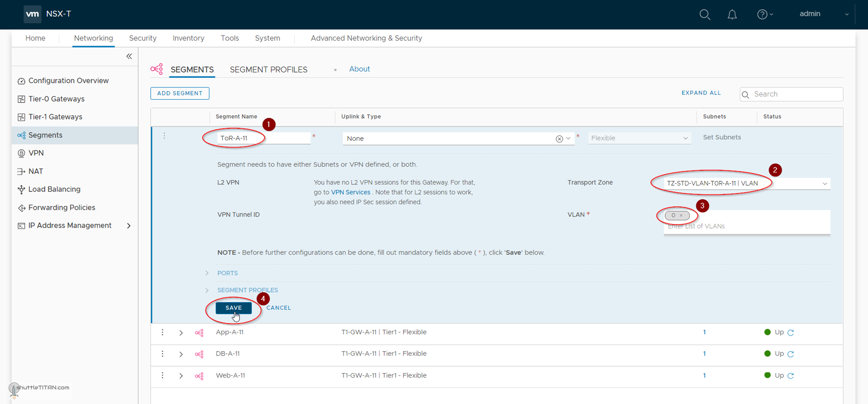Expand the Web-A-11 segment row
This screenshot has width=868, height=404.
181,376
